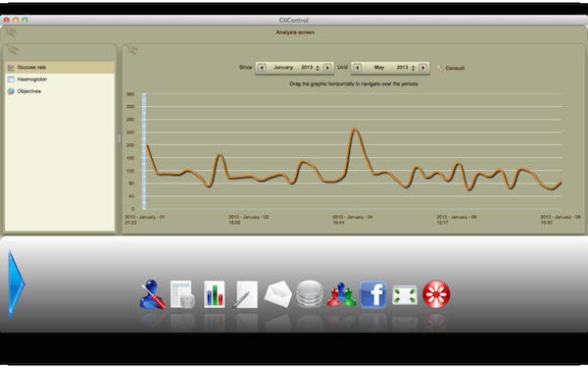The image size is (588, 368).
Task: Click the logo icon beside Analysis screen header
Action: (x=11, y=32)
